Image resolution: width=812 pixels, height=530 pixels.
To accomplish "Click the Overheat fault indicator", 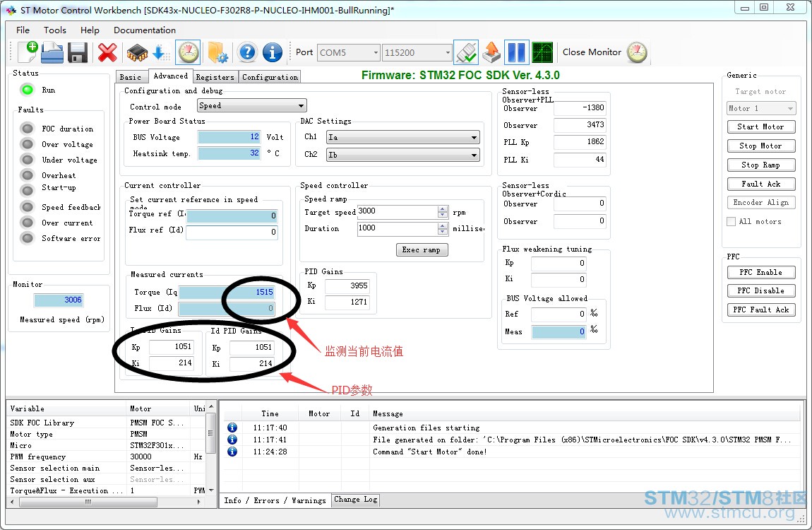I will coord(28,175).
